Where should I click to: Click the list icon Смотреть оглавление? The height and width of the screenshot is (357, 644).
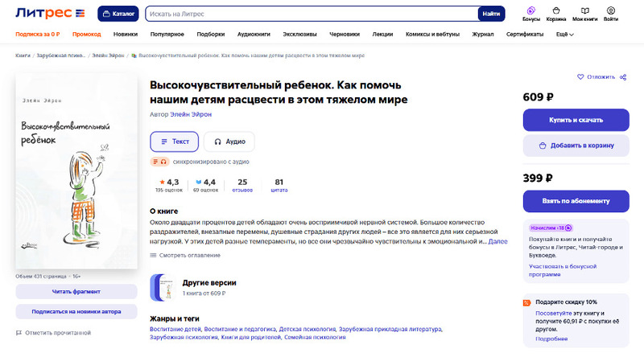point(153,255)
